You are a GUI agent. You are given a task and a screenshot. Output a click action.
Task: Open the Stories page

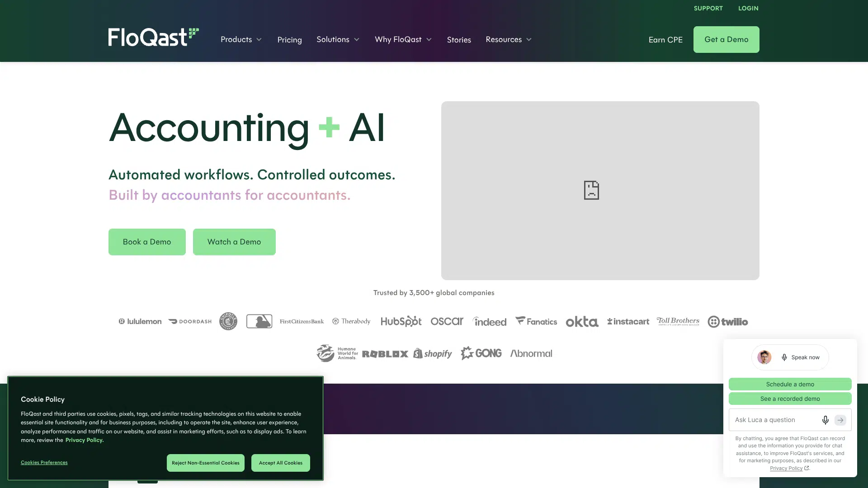(x=459, y=40)
